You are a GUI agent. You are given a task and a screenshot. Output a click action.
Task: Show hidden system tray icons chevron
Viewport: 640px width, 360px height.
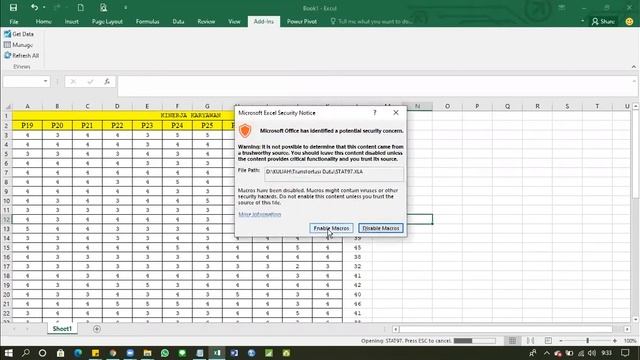547,353
